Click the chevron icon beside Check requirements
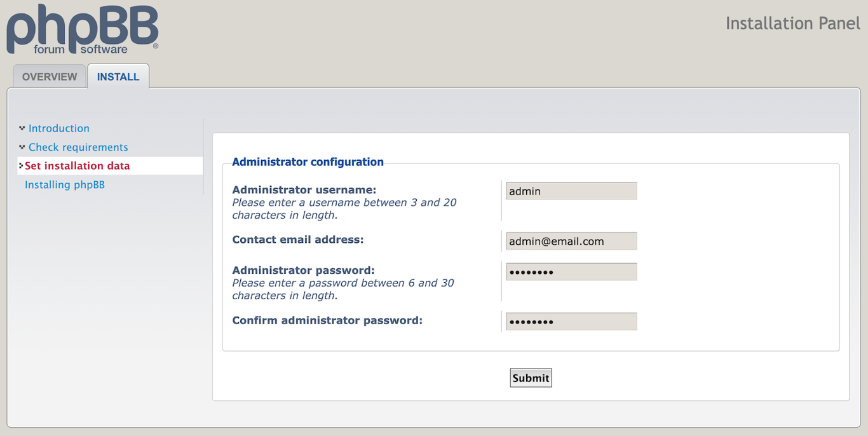Screen dimensions: 868x436 click(21, 146)
